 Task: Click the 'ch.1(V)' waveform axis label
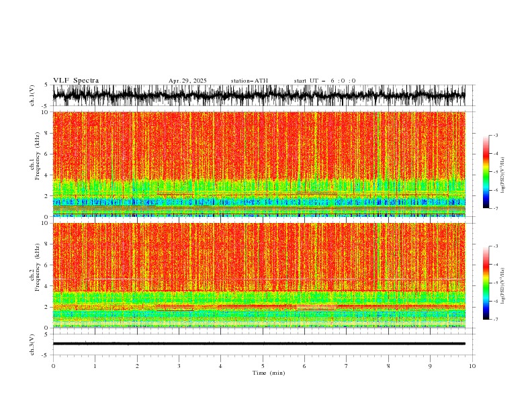tap(32, 95)
